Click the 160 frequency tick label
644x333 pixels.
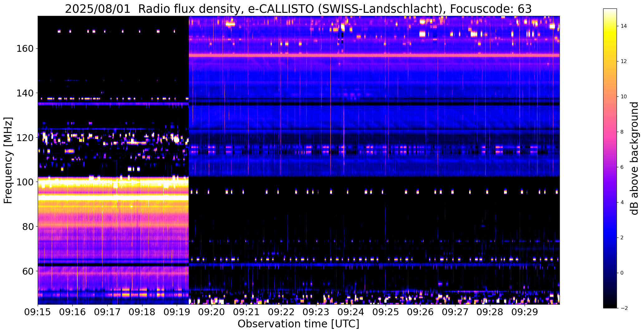(x=25, y=49)
